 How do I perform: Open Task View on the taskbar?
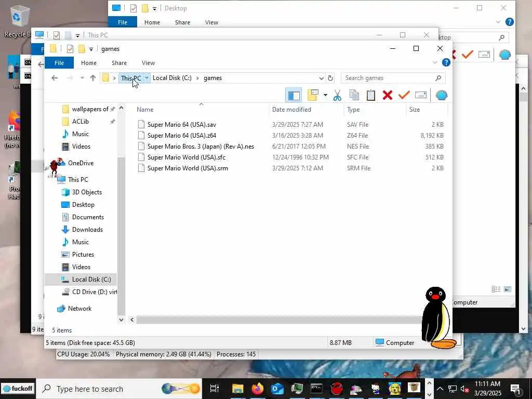pyautogui.click(x=215, y=389)
